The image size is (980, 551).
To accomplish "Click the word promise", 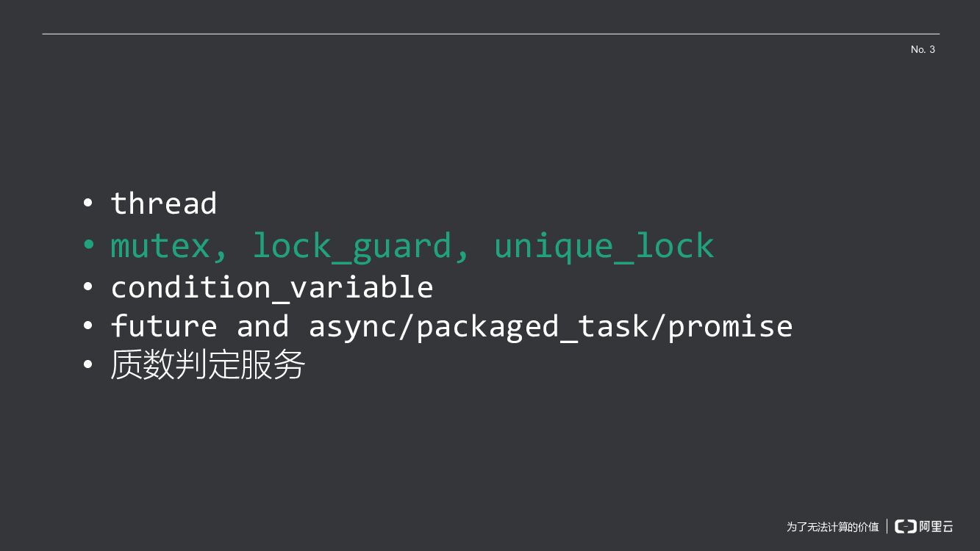I will (730, 326).
